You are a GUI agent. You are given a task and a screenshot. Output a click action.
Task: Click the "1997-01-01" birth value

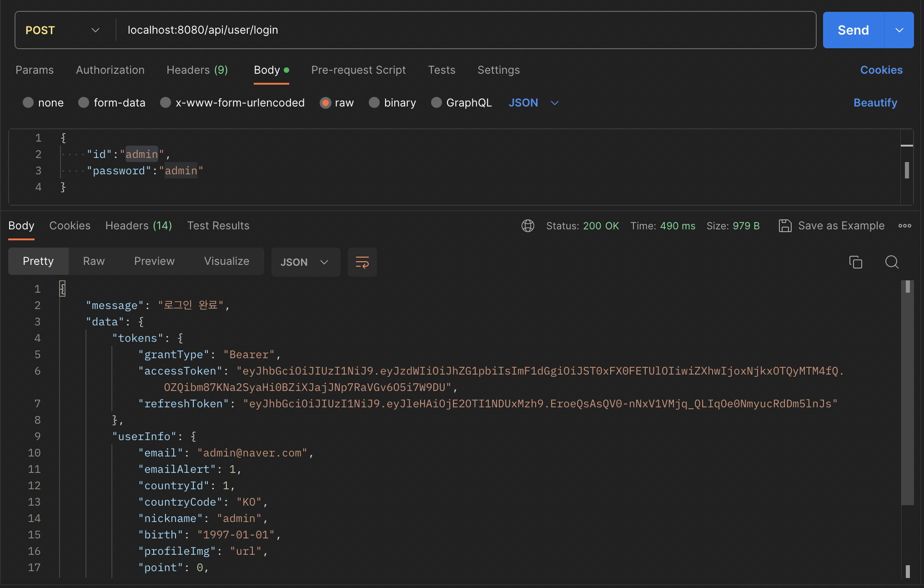click(x=236, y=535)
